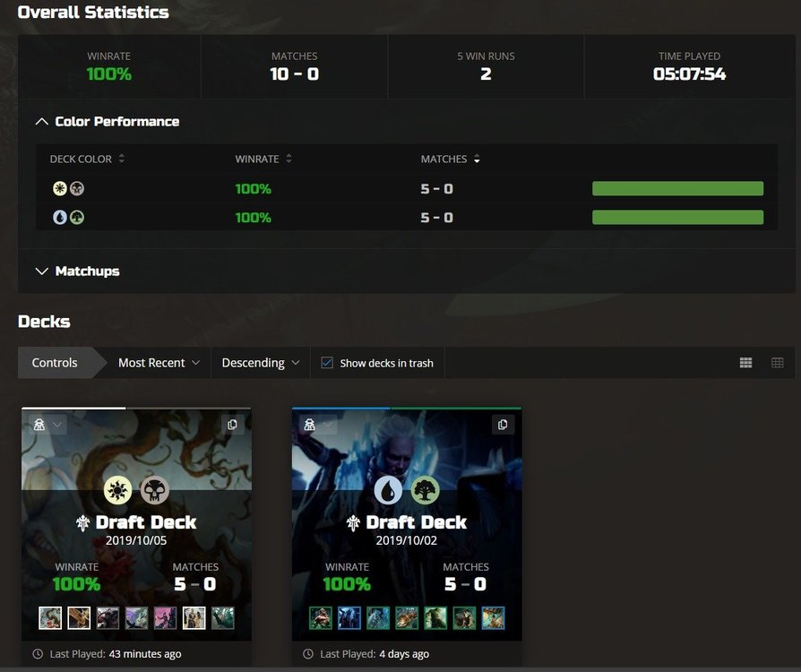Uncheck Show decks in trash checkbox
This screenshot has height=672, width=801.
click(327, 363)
